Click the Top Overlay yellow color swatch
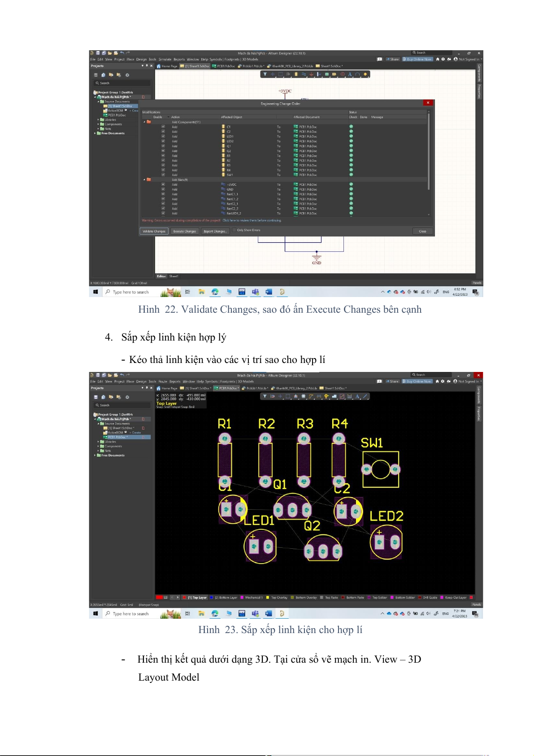 268,598
